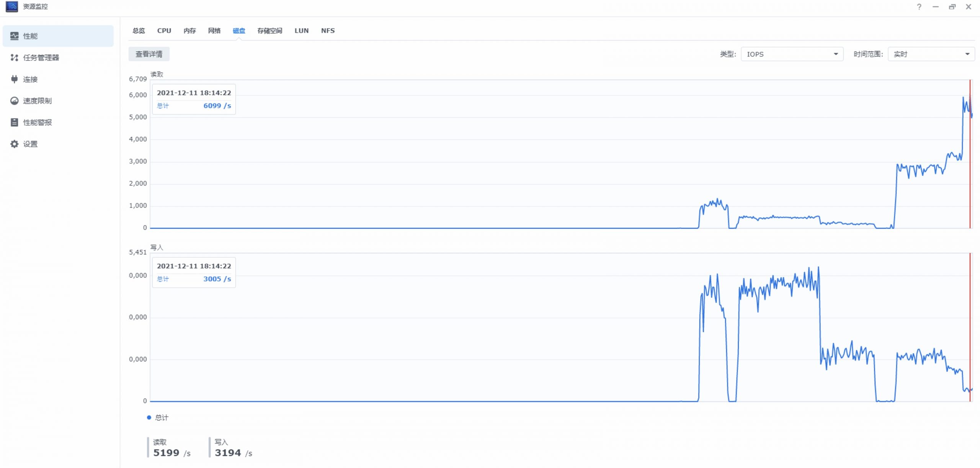Switch to the CPU tab

point(164,31)
